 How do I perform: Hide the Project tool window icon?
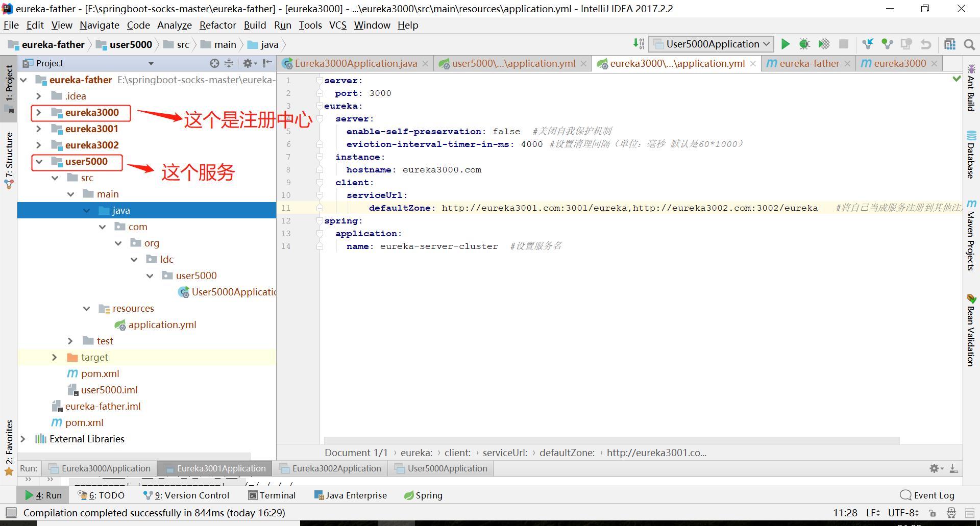(x=267, y=63)
